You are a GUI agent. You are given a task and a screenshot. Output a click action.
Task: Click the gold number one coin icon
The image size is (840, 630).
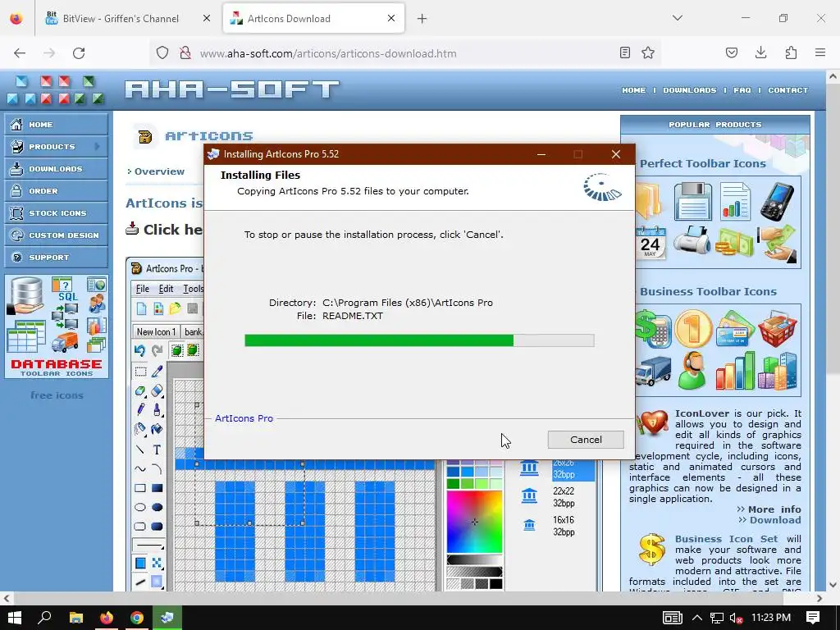pyautogui.click(x=693, y=328)
